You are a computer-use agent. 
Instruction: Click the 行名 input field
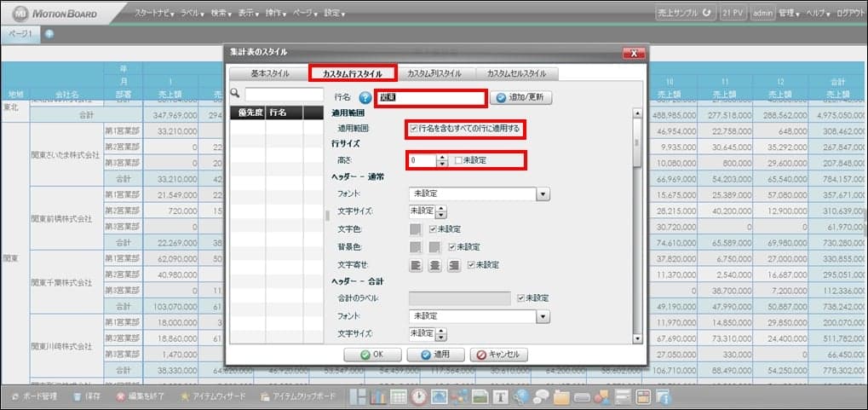tap(431, 98)
